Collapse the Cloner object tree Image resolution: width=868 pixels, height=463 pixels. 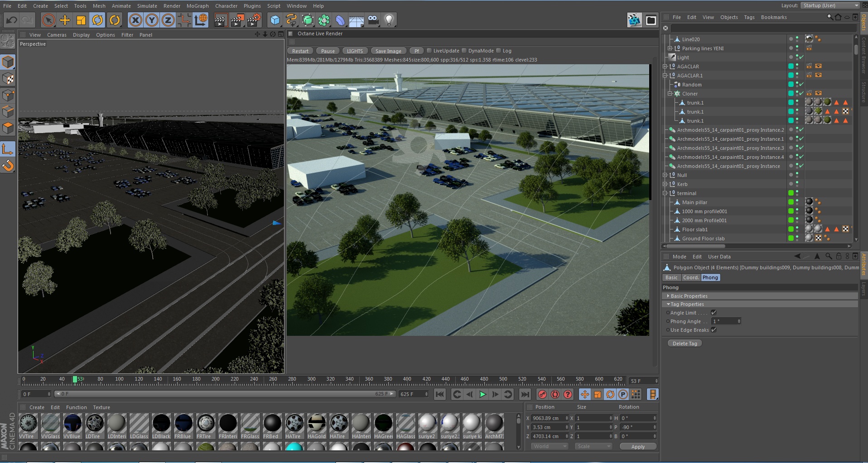coord(670,94)
